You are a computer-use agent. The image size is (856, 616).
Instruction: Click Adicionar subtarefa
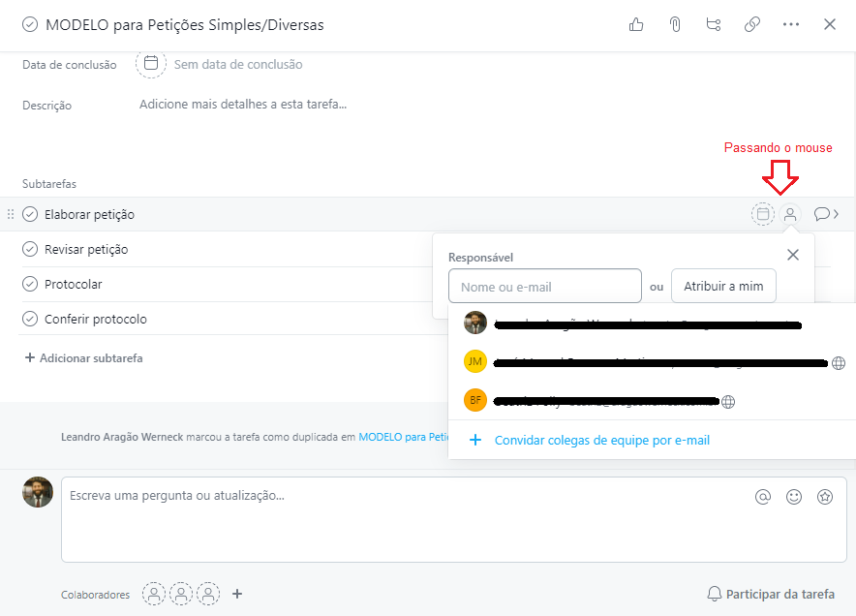[x=83, y=358]
